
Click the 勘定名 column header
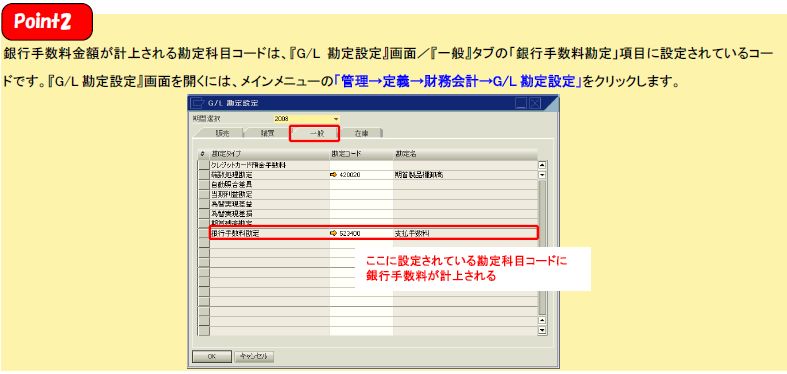pos(465,154)
